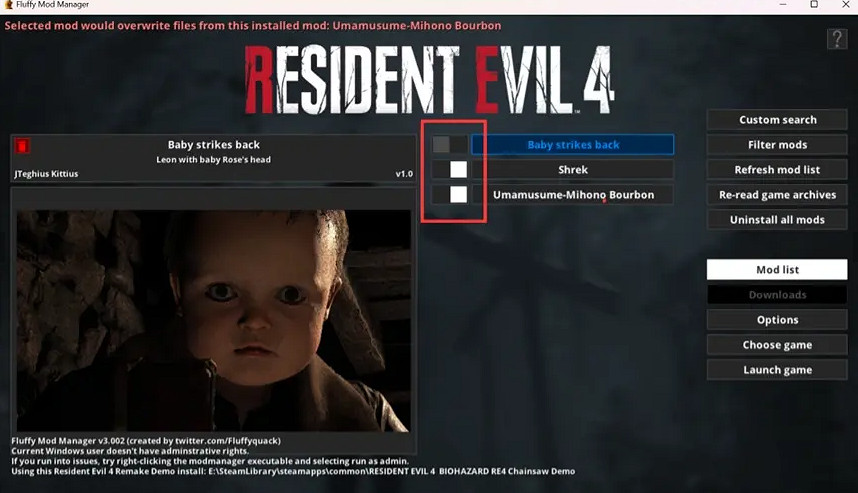Open the question mark help icon
The image size is (858, 493).
tap(837, 39)
